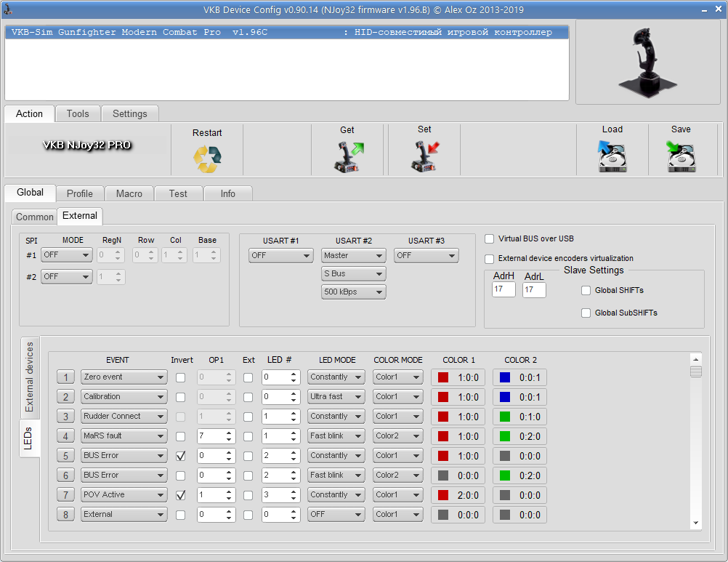Open the Info tab

[x=227, y=193]
